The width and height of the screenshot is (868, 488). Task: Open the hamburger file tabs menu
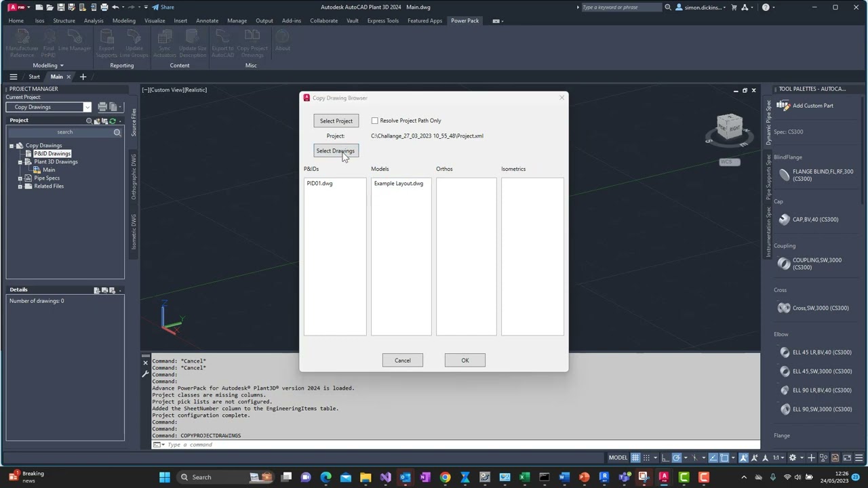point(13,77)
